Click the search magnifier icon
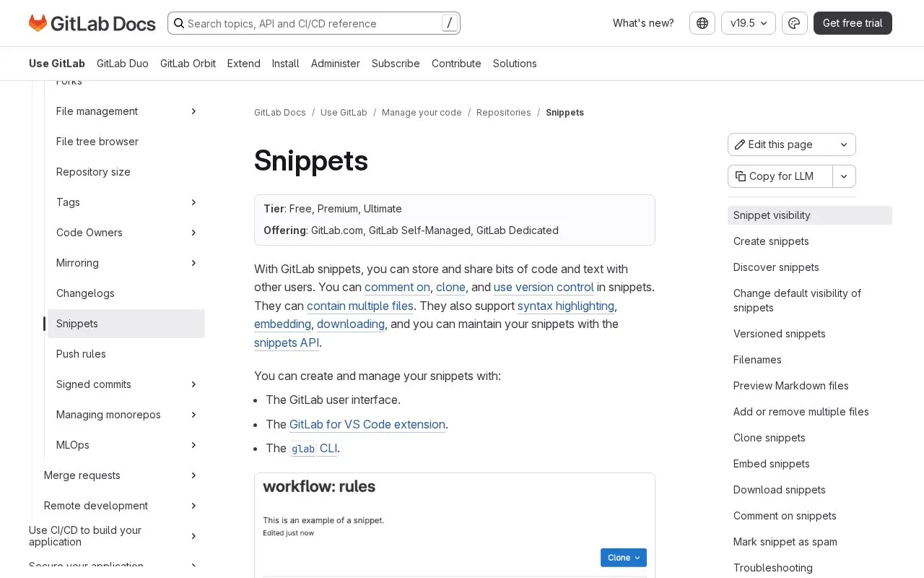The image size is (924, 578). pyautogui.click(x=179, y=23)
